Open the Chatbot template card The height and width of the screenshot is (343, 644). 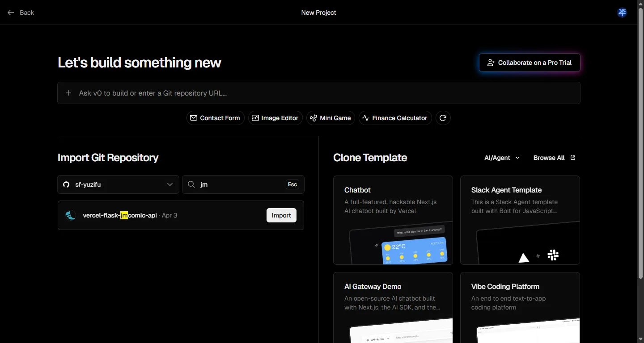(x=393, y=220)
